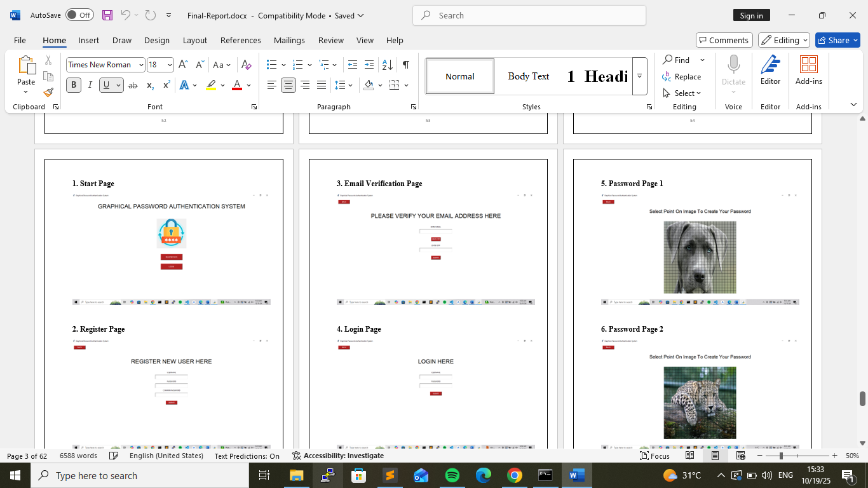Sort the selected text alphabetically
The width and height of the screenshot is (868, 488).
click(387, 65)
